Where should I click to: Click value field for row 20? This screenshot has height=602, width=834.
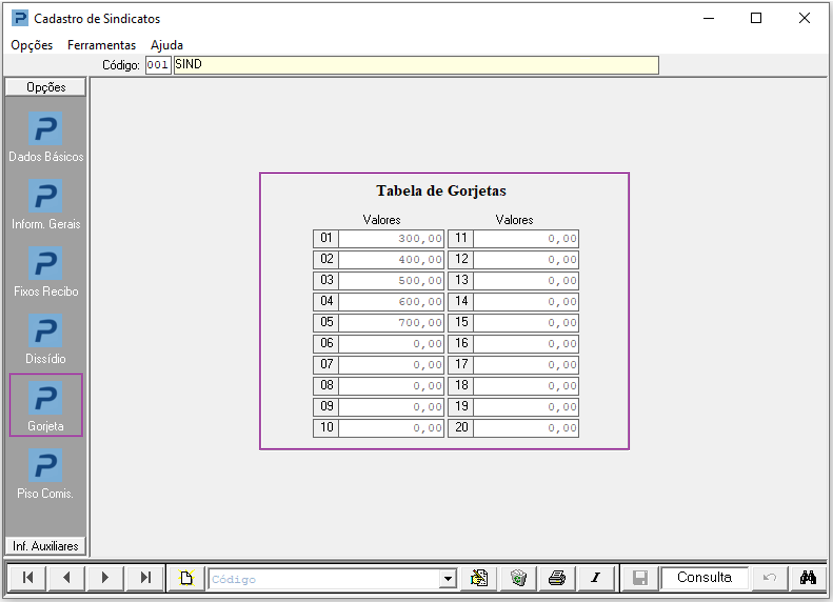tap(526, 428)
